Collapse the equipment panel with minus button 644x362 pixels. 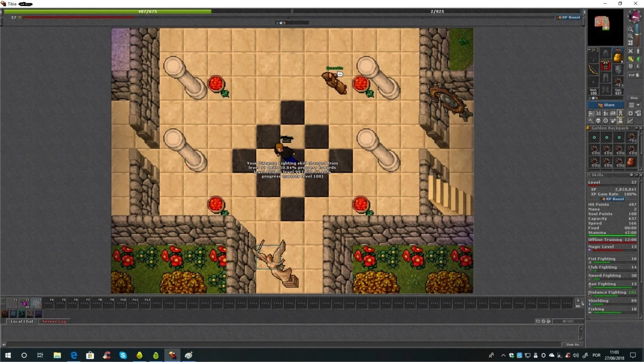click(x=590, y=50)
